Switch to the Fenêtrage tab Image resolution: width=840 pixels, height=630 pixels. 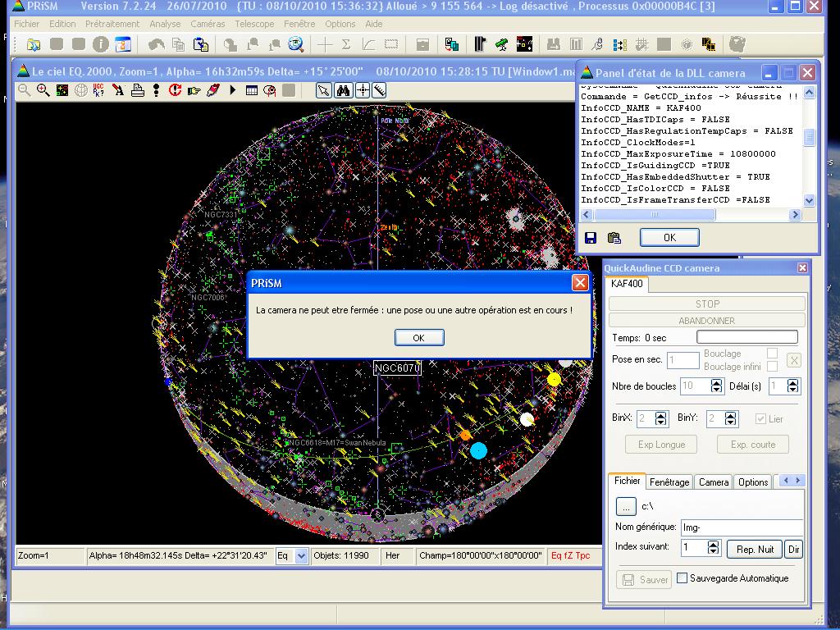pyautogui.click(x=669, y=482)
